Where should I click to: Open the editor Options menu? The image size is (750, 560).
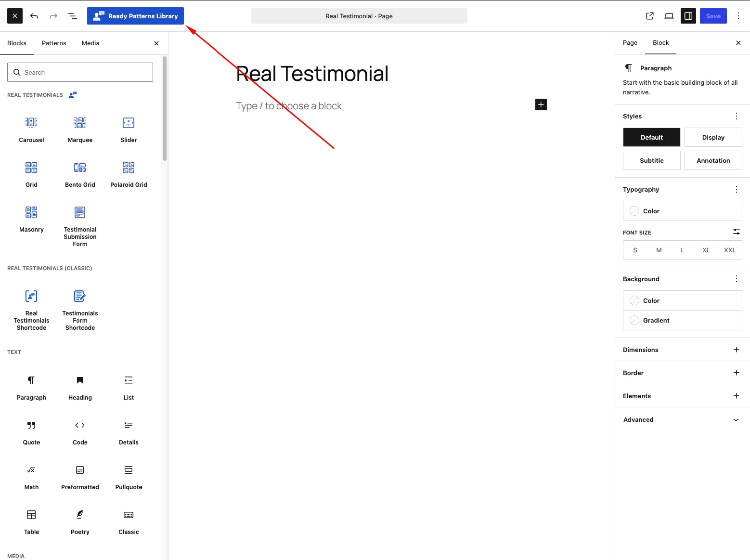point(738,16)
